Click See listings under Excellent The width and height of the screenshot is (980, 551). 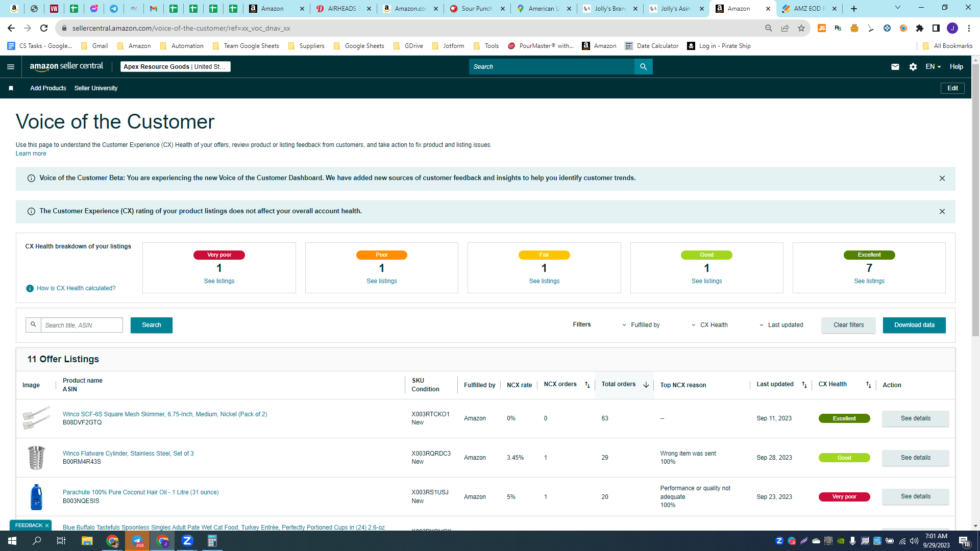click(x=869, y=281)
